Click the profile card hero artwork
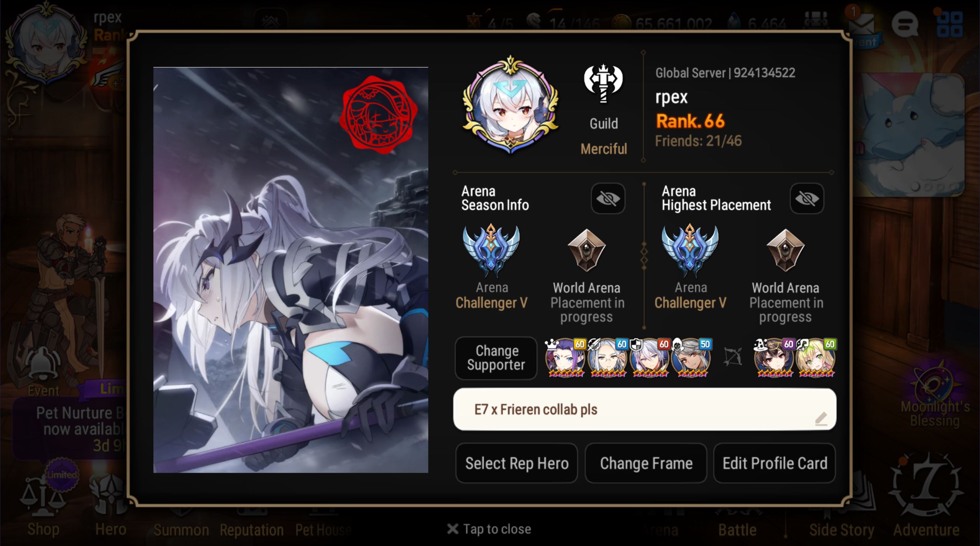The image size is (980, 546). click(x=291, y=270)
